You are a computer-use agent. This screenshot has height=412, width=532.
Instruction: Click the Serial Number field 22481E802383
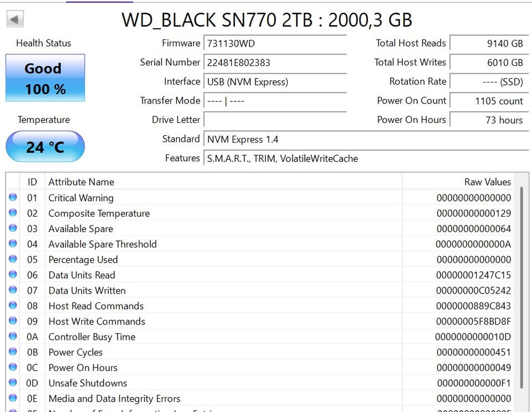pyautogui.click(x=275, y=63)
